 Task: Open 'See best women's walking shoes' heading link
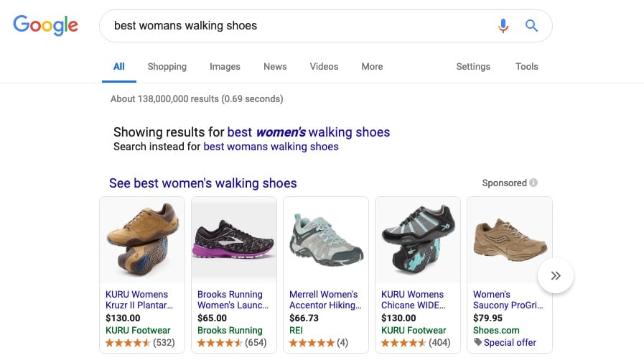tap(203, 183)
